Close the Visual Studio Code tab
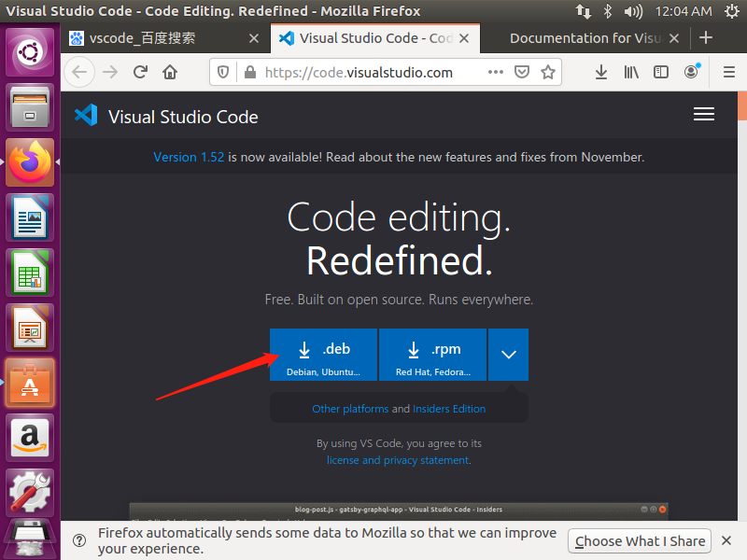This screenshot has height=560, width=747. point(463,38)
